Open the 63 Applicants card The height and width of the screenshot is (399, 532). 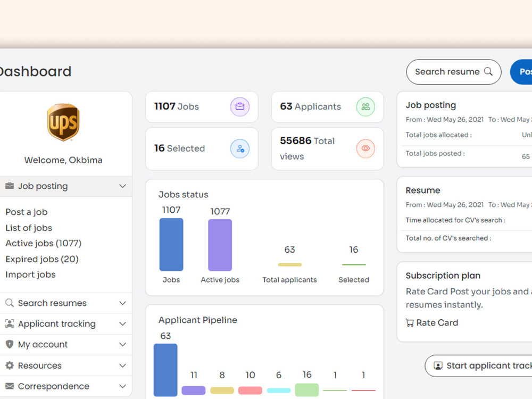(x=327, y=106)
